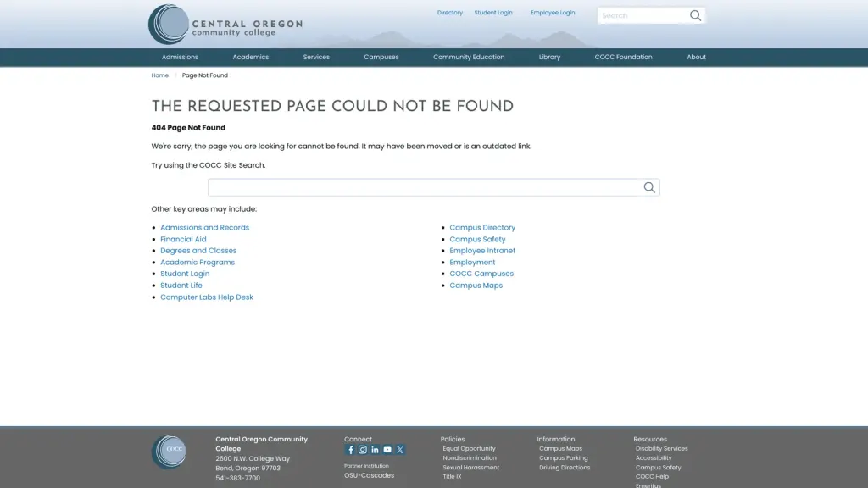The image size is (868, 488).
Task: Open the Employment link
Action: tap(472, 263)
